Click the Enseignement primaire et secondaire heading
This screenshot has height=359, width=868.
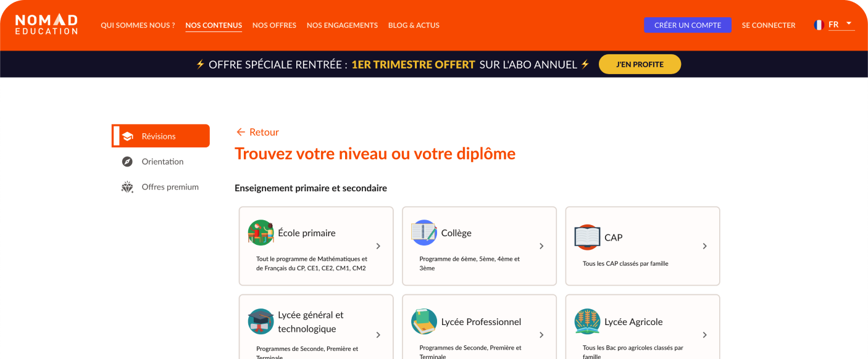click(x=311, y=188)
